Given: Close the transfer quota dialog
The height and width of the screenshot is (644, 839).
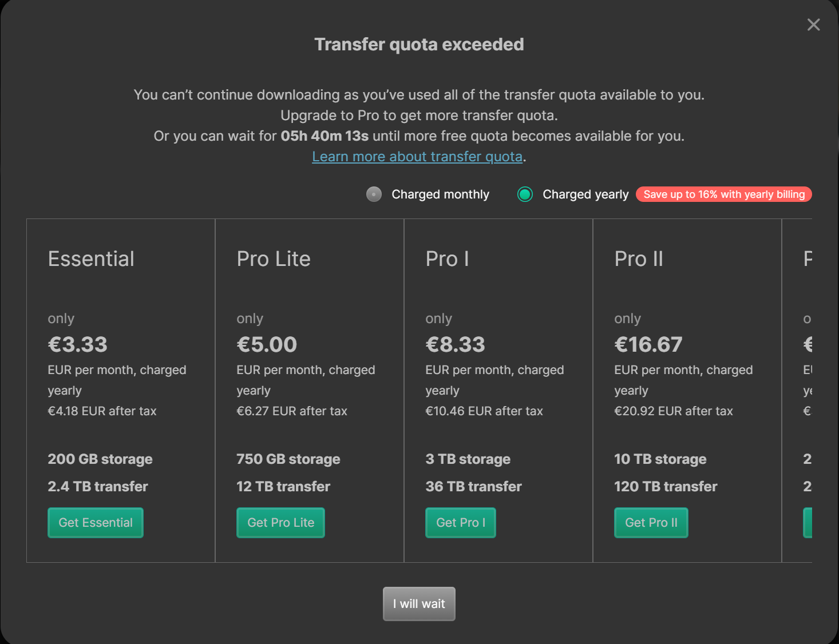Looking at the screenshot, I should [813, 25].
